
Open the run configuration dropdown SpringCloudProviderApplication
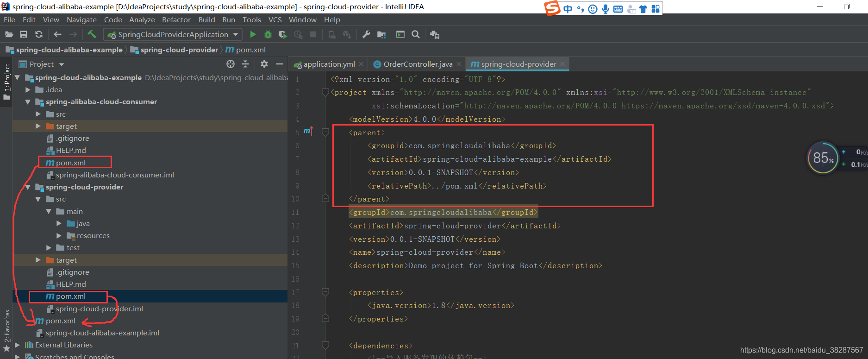[x=172, y=34]
